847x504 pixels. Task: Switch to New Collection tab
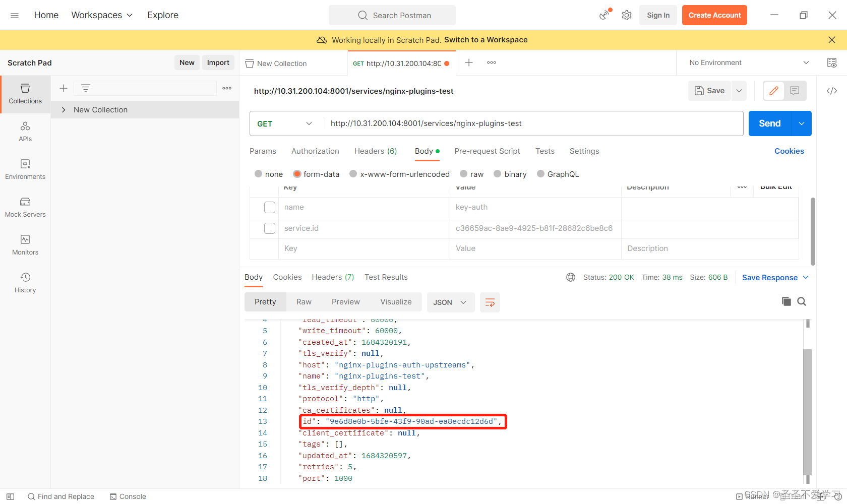(x=293, y=63)
